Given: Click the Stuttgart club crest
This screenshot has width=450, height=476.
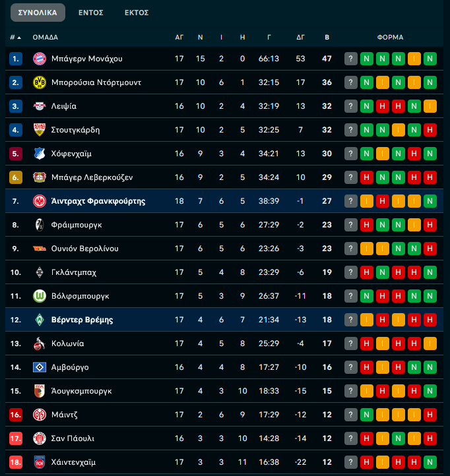Looking at the screenshot, I should point(39,130).
